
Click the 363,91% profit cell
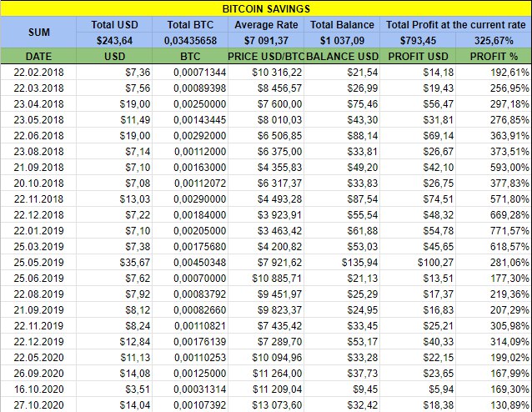(x=494, y=135)
